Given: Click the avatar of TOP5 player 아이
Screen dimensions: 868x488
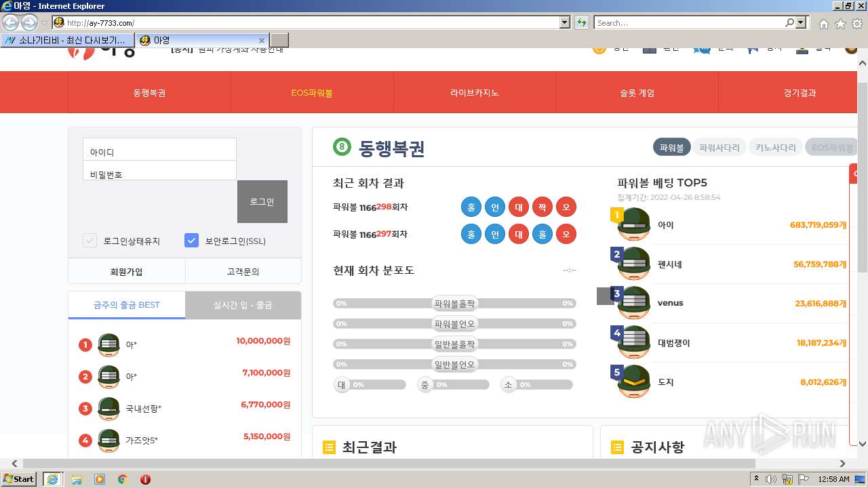Looking at the screenshot, I should [633, 224].
